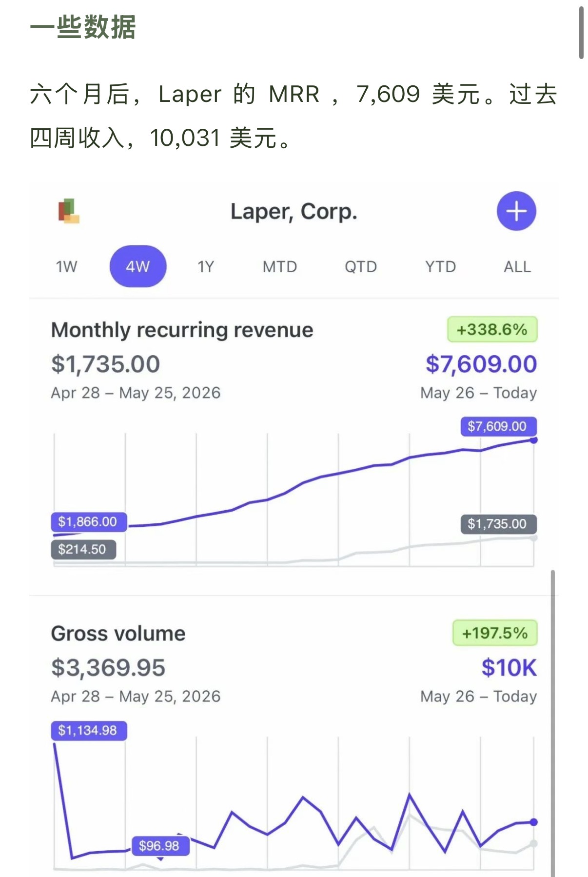This screenshot has height=877, width=588.
Task: Choose the QTD time range
Action: click(361, 267)
